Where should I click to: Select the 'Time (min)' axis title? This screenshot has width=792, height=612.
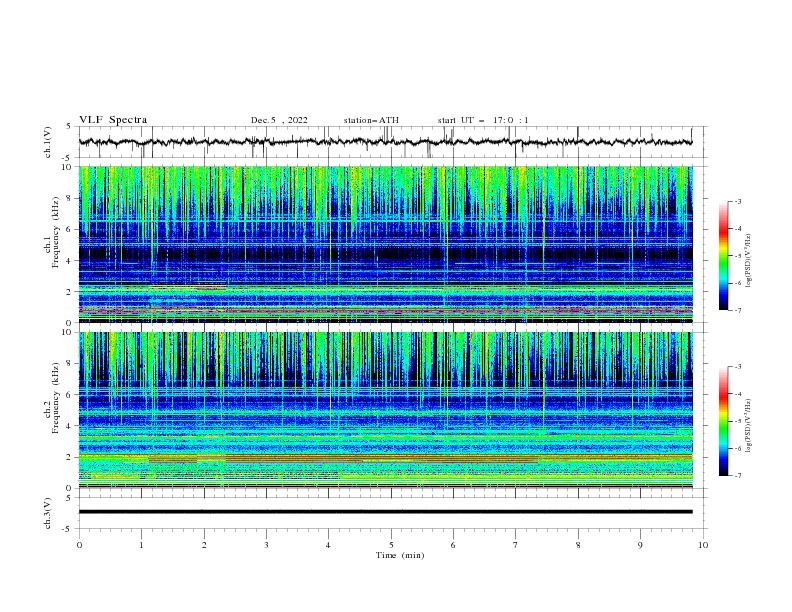click(x=400, y=555)
